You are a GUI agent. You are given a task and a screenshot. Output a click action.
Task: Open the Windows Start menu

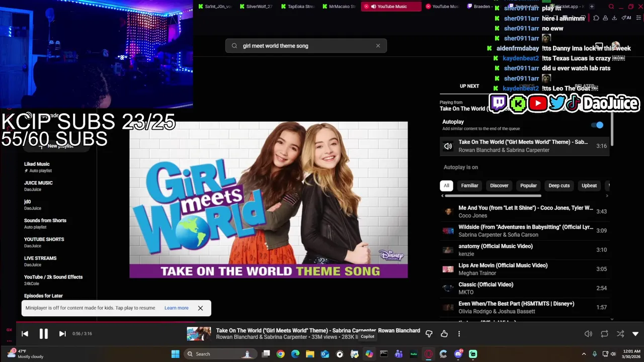[175, 354]
